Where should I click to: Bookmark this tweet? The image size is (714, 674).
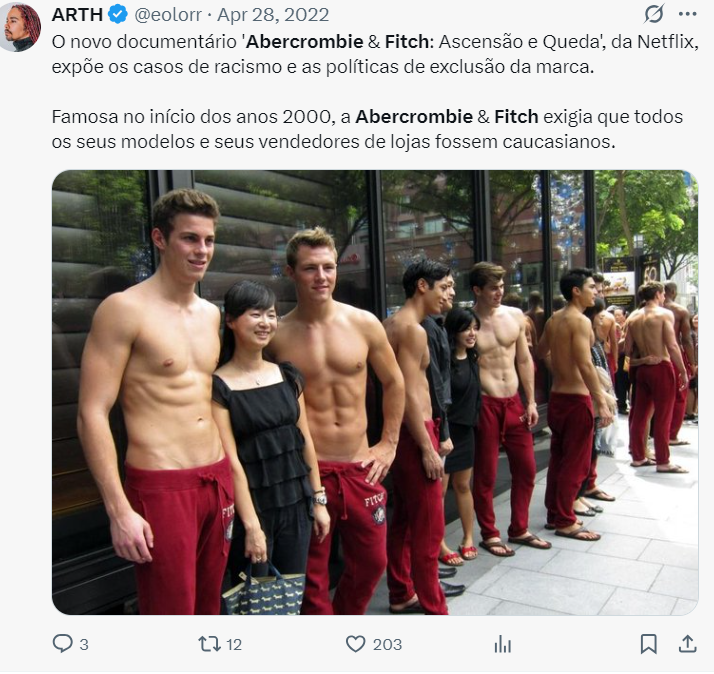648,644
